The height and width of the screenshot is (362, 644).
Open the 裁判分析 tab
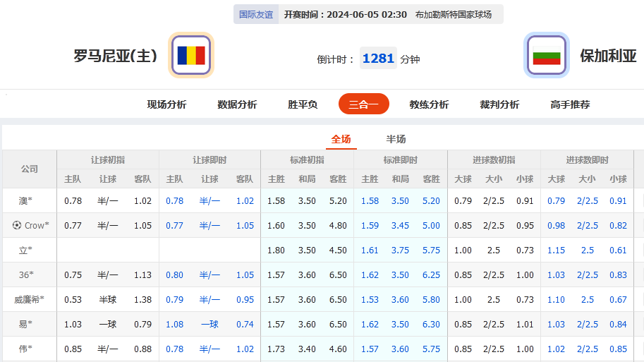[499, 104]
